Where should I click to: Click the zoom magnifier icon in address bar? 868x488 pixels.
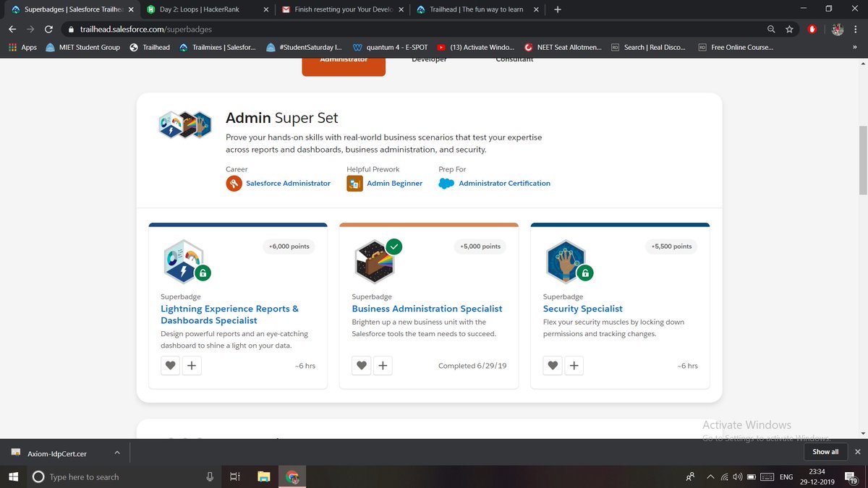click(772, 29)
